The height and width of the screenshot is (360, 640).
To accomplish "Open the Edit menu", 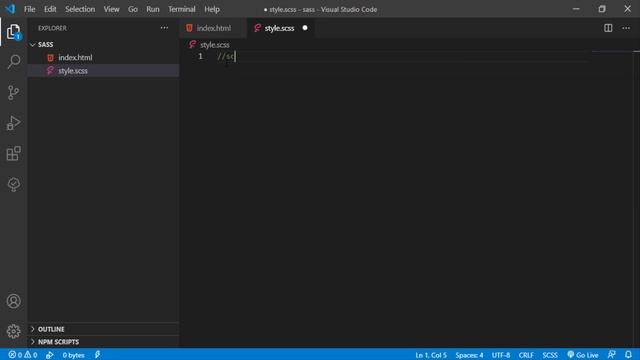I will click(x=50, y=9).
